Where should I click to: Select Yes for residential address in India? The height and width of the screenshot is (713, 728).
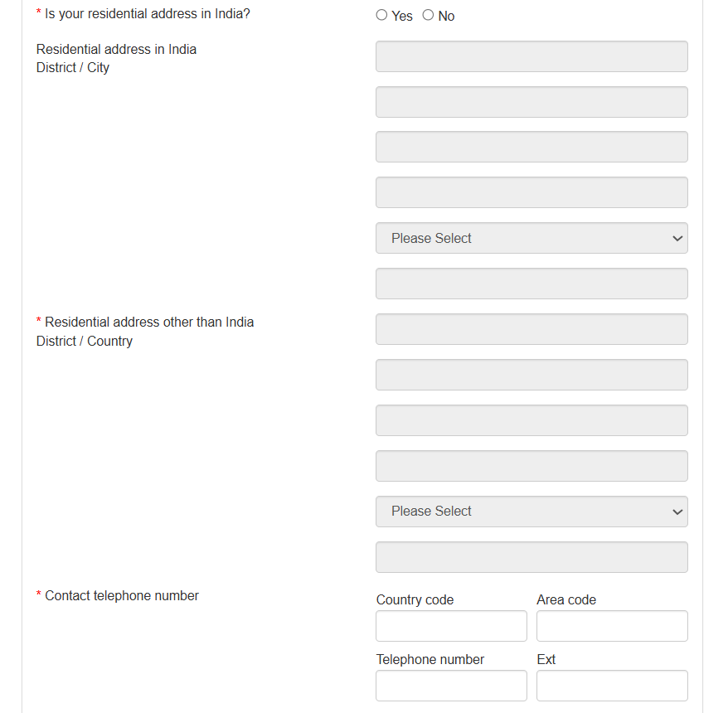381,15
